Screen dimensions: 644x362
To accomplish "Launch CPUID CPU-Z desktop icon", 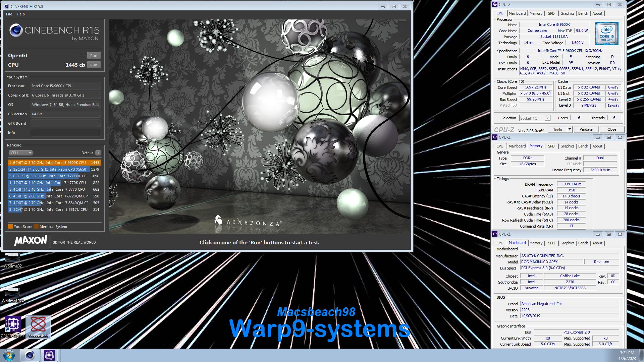I will click(13, 327).
